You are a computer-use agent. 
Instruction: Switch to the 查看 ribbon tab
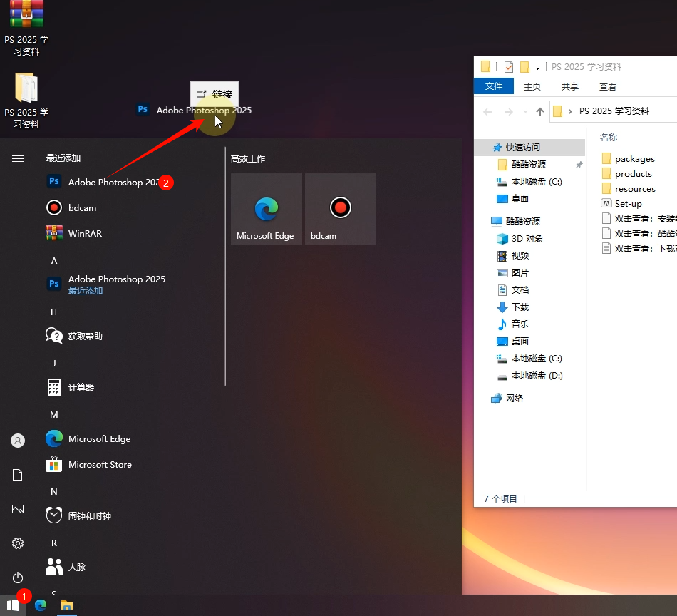607,86
